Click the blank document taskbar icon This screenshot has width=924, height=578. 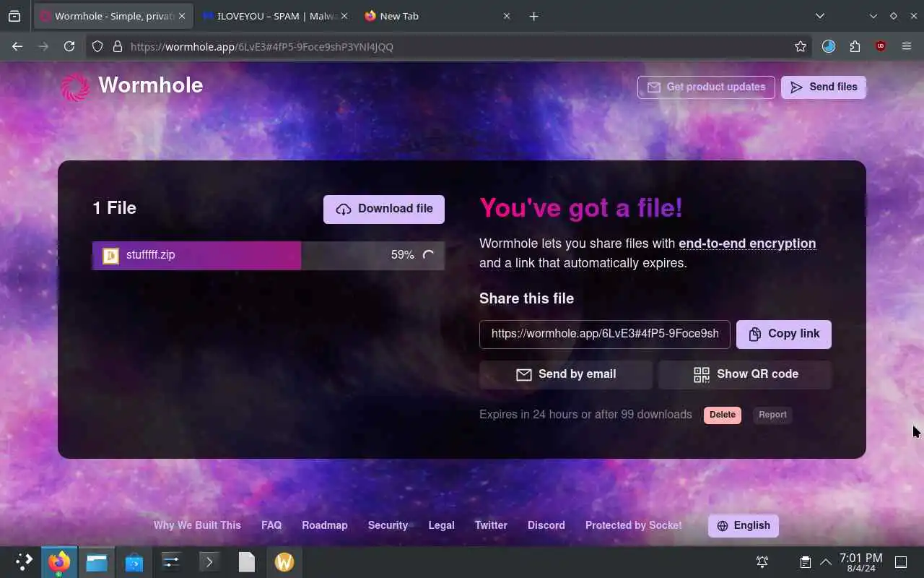[x=247, y=562]
